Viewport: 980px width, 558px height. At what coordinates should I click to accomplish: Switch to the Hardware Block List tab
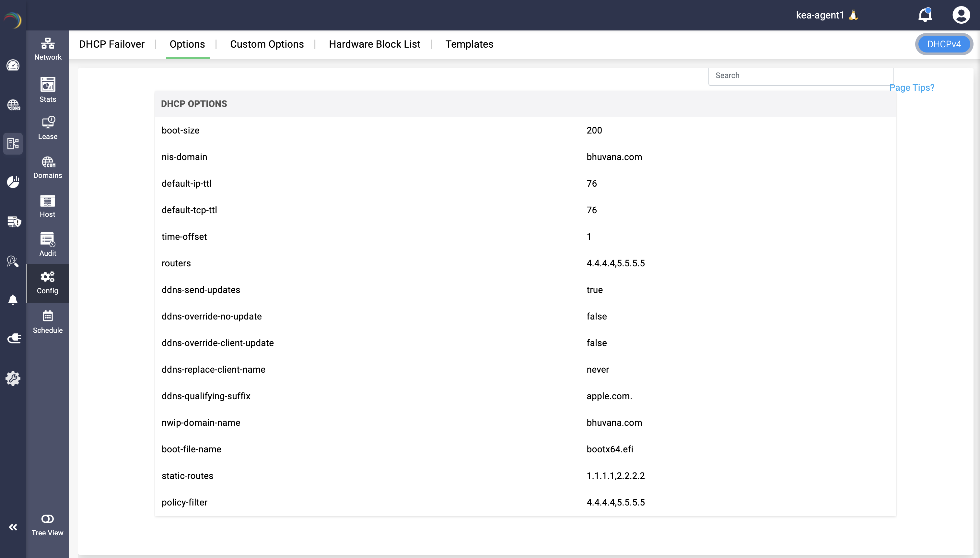coord(374,44)
